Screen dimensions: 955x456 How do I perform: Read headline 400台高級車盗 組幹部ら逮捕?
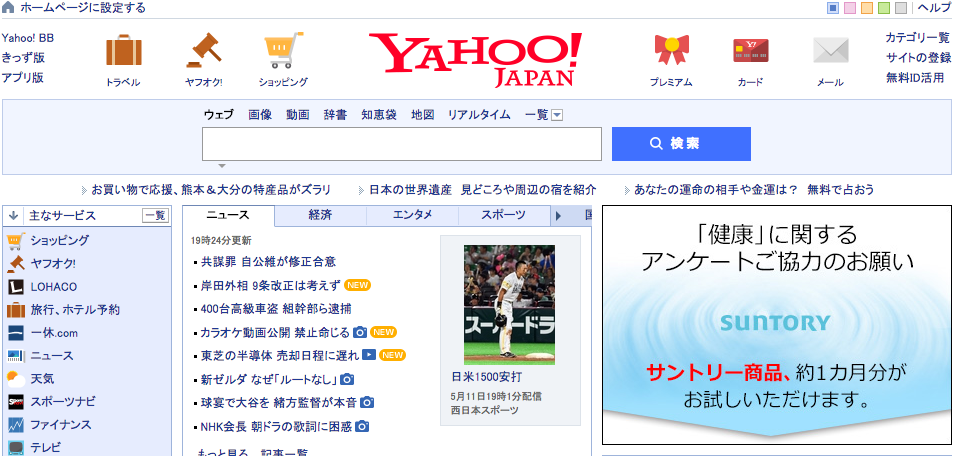pos(276,309)
